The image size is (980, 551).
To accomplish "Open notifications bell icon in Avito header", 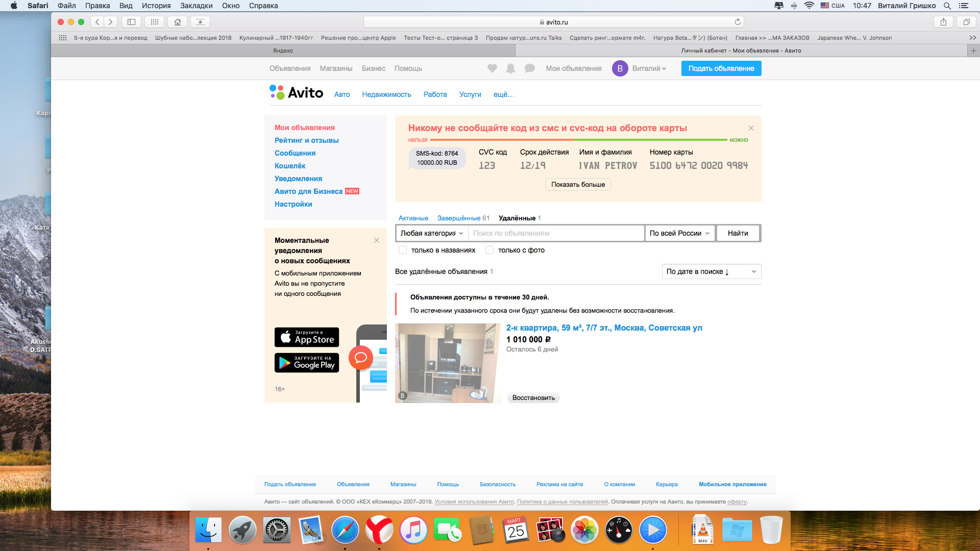I will pos(510,68).
